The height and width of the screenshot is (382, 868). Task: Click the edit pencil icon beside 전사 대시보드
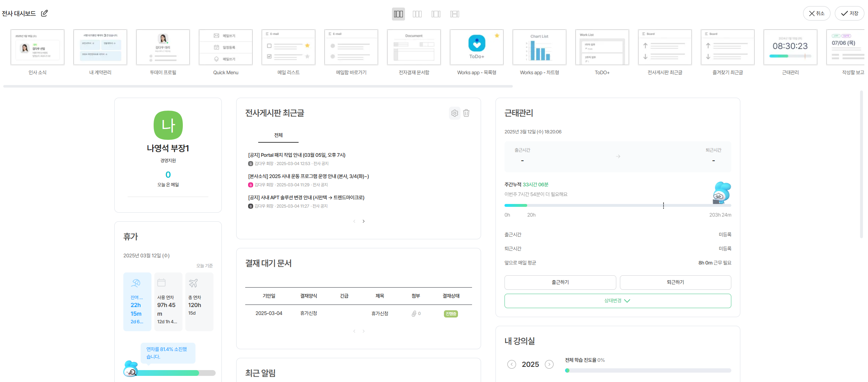tap(44, 13)
